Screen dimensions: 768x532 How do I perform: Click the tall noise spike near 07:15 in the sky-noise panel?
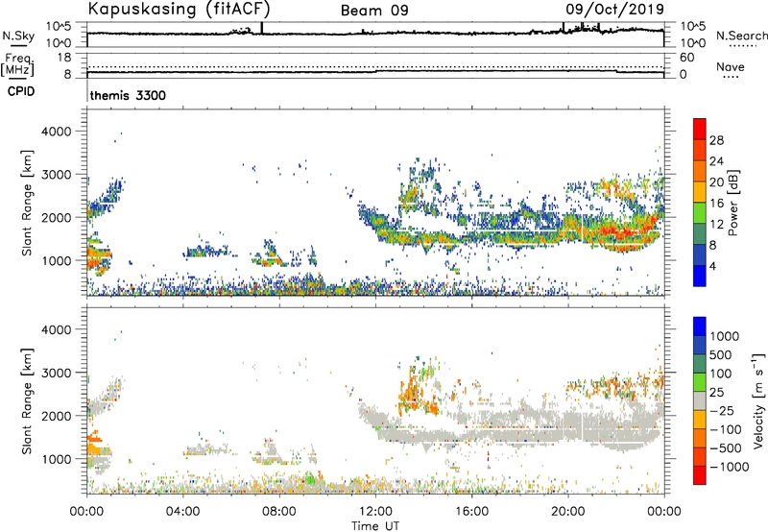[262, 28]
